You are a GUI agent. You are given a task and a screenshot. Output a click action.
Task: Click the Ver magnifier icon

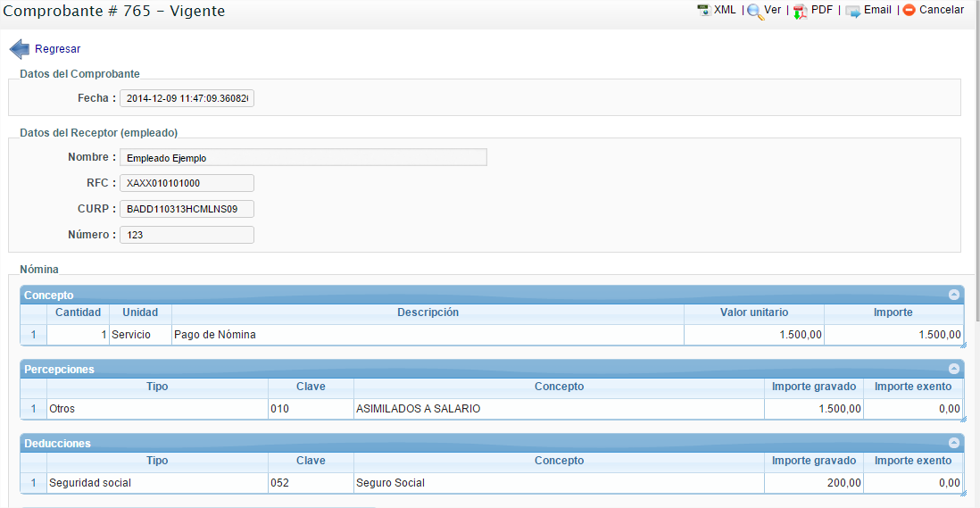coord(755,12)
